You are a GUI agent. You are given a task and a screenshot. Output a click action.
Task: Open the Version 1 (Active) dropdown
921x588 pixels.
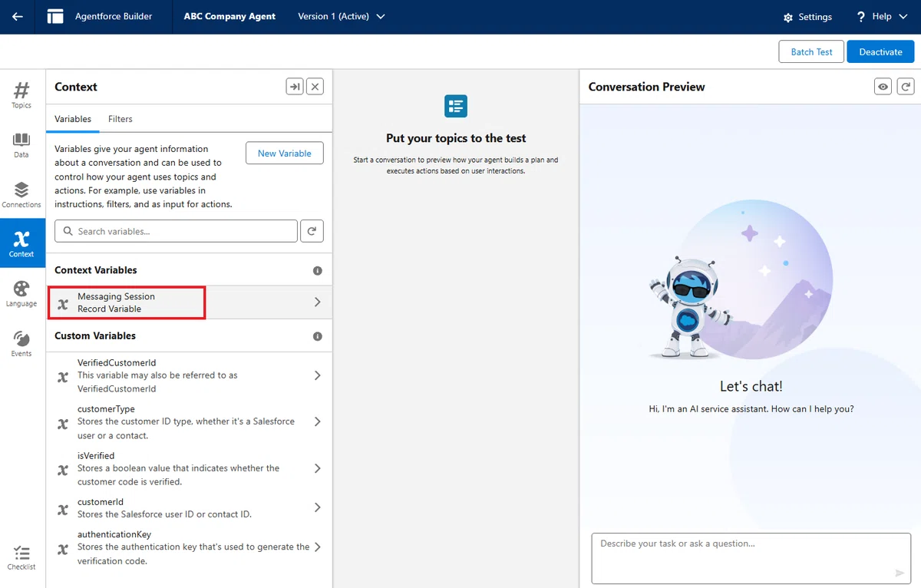point(342,16)
